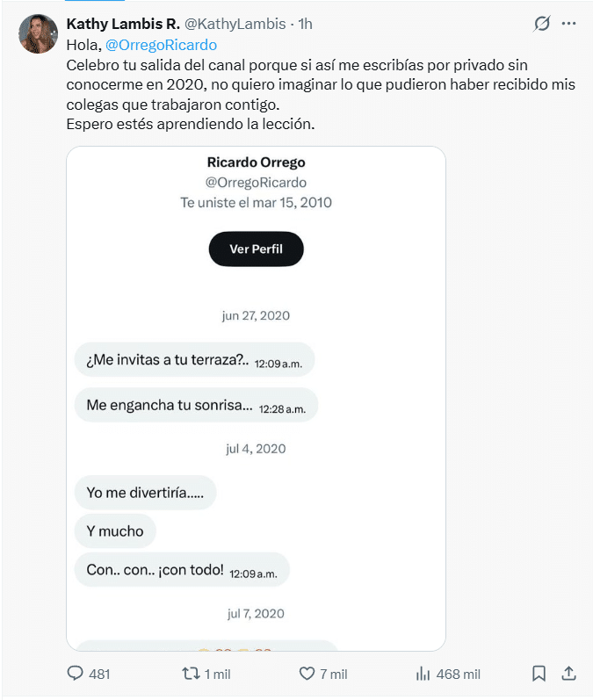Open the attached screenshot image
The image size is (593, 700).
tap(256, 398)
